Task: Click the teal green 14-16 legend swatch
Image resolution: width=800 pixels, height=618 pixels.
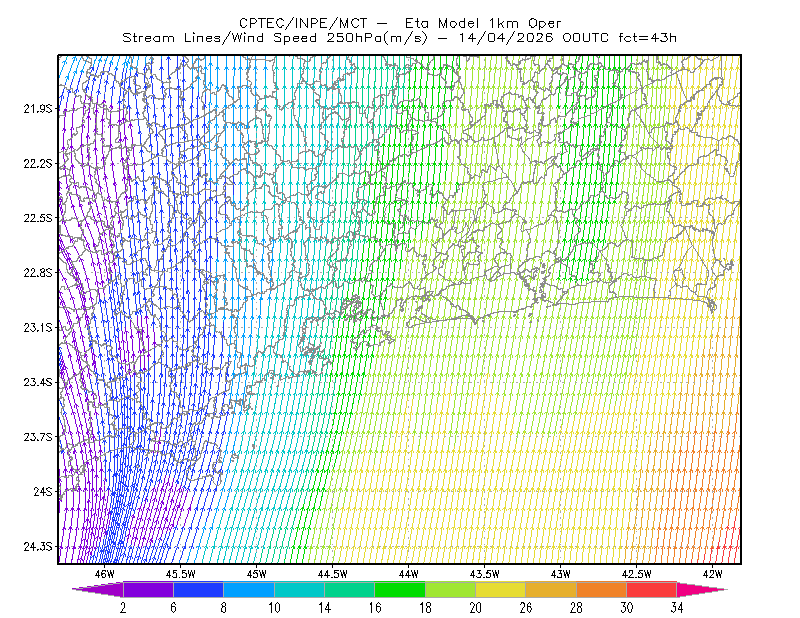Action: 349,589
